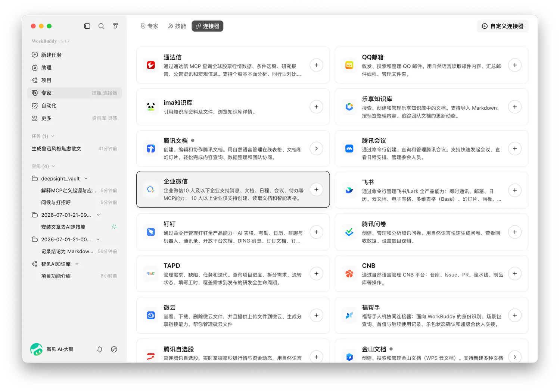Collapse the 空间 (4) section
This screenshot has height=392, width=560.
(x=53, y=166)
